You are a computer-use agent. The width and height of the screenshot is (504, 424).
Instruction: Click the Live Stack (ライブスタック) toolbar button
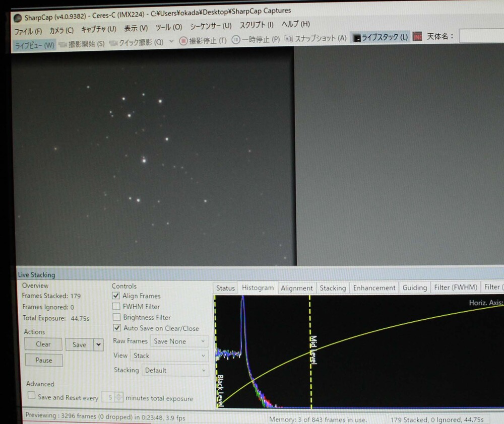(x=381, y=38)
